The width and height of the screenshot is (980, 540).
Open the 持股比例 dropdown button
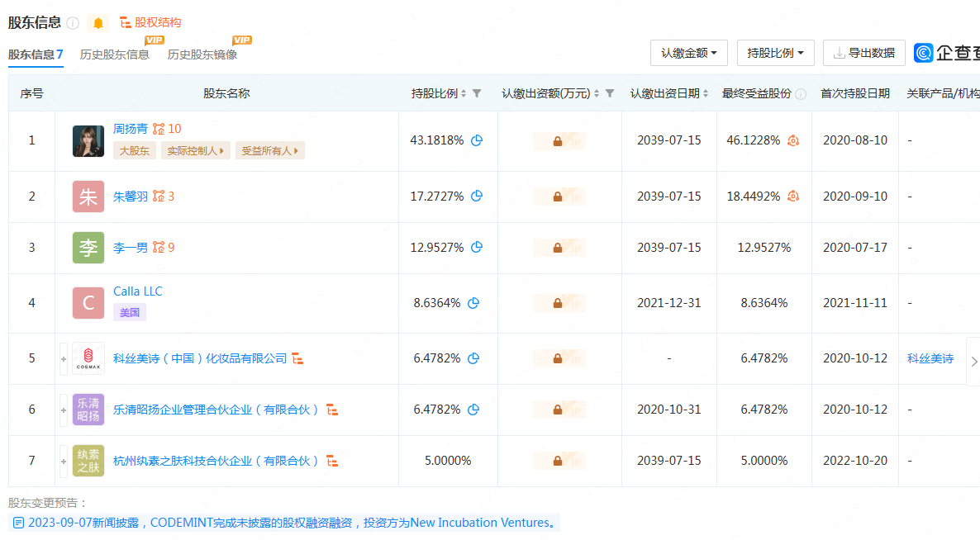(x=775, y=53)
